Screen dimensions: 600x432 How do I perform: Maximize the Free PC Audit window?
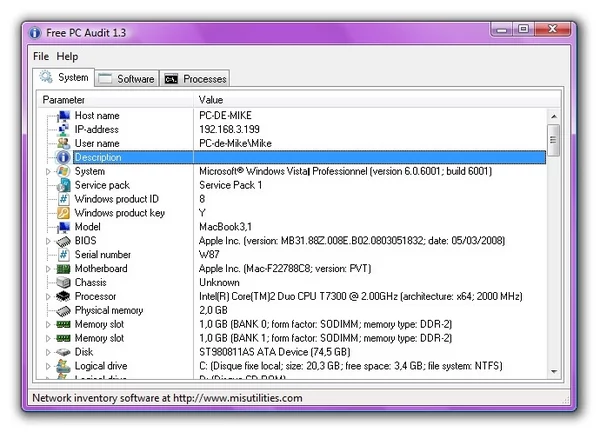[524, 29]
